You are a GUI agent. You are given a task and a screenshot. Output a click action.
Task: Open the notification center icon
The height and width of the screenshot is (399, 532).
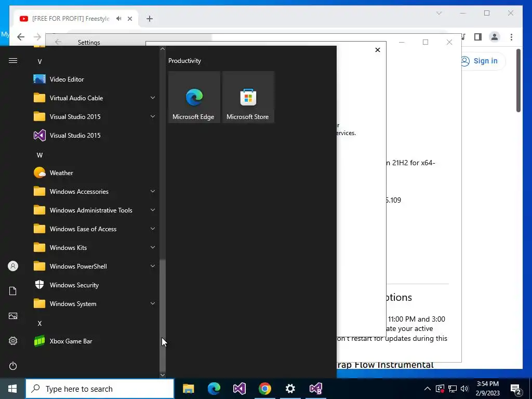516,389
